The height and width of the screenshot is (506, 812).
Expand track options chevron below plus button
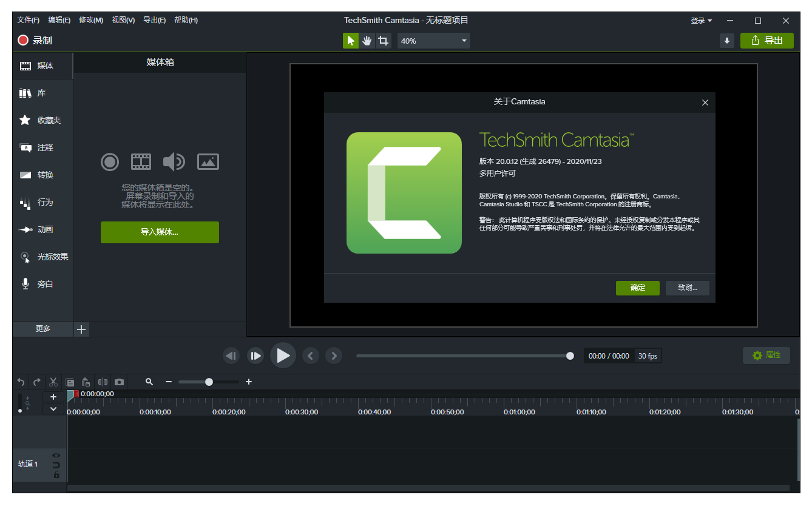click(x=53, y=409)
